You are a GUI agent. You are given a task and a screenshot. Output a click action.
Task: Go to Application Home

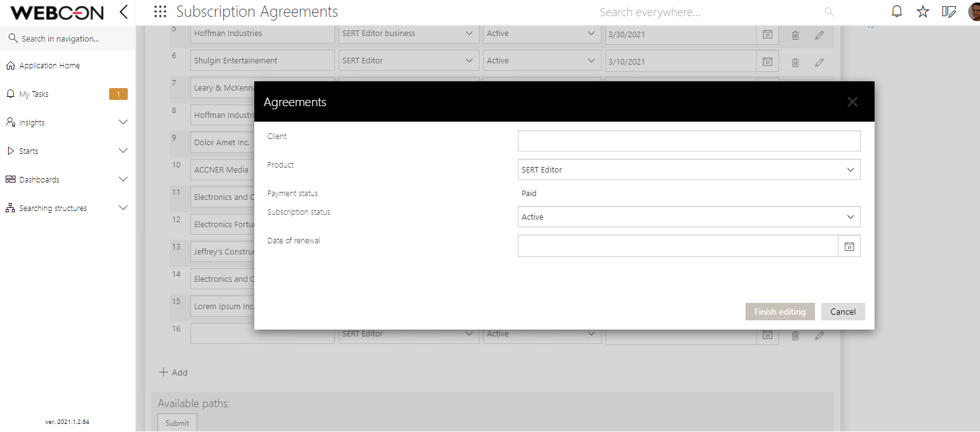50,65
